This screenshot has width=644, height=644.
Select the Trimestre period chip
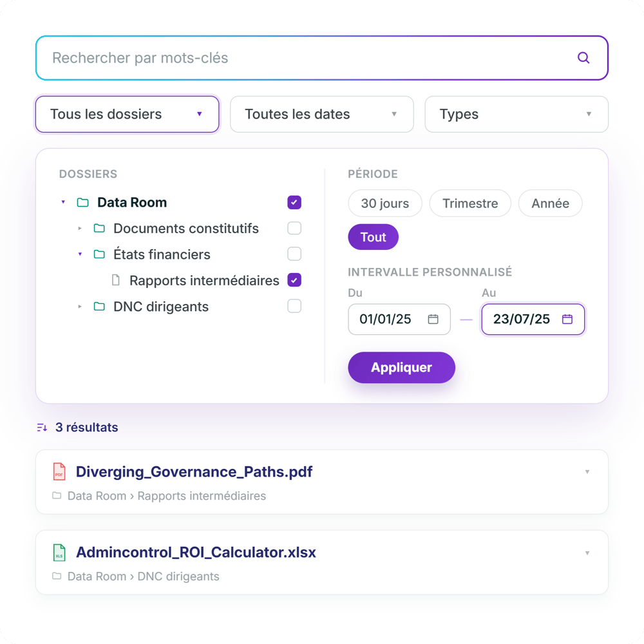click(470, 204)
